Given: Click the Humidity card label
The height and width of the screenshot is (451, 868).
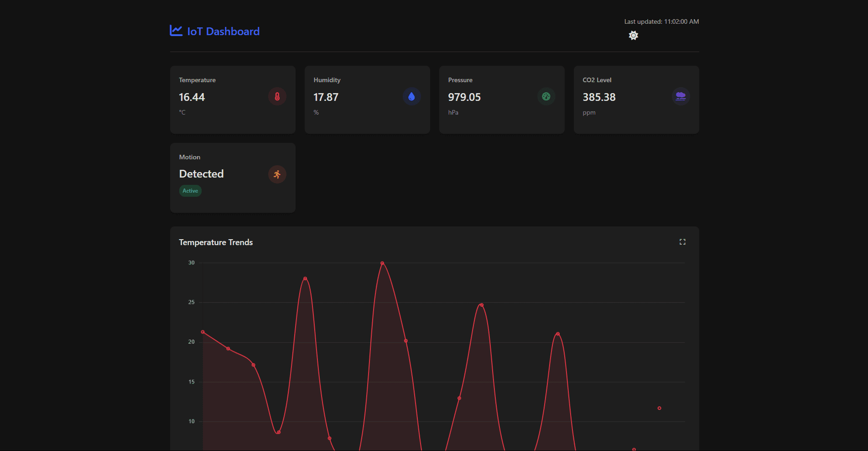Looking at the screenshot, I should 327,80.
